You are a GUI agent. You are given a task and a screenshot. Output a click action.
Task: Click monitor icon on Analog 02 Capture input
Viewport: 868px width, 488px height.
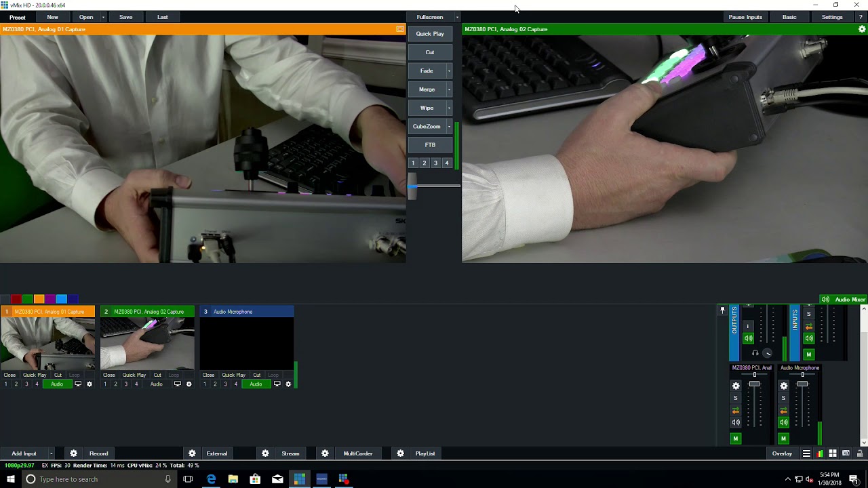[178, 384]
